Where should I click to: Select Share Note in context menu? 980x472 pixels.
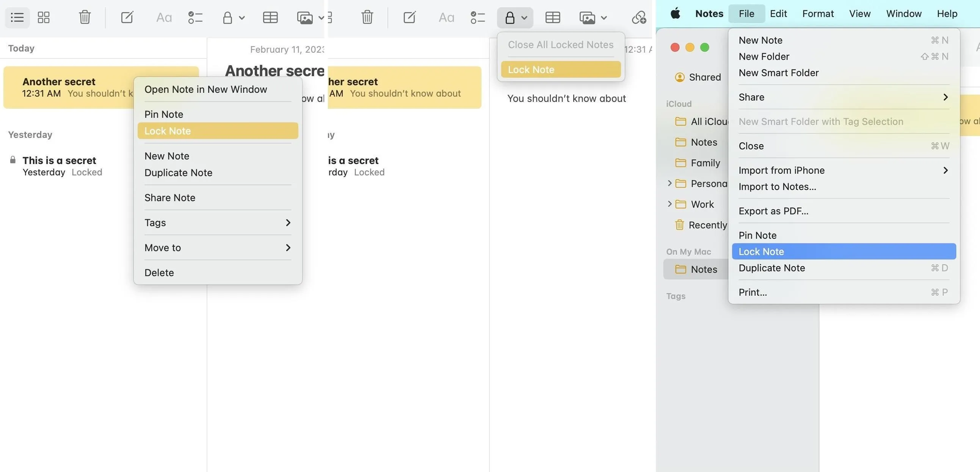[x=218, y=198]
